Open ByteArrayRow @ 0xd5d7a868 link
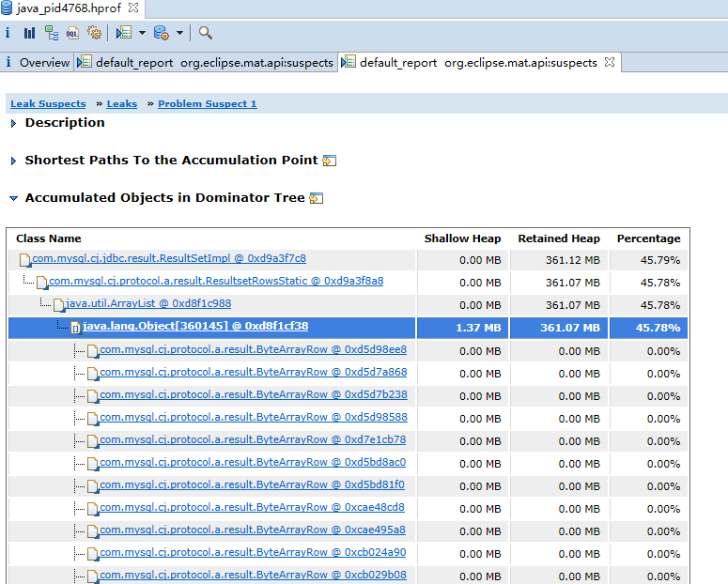 coord(254,372)
